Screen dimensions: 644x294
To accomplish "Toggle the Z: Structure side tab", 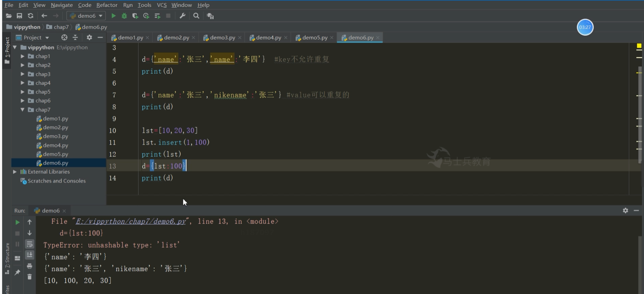I will [7, 259].
